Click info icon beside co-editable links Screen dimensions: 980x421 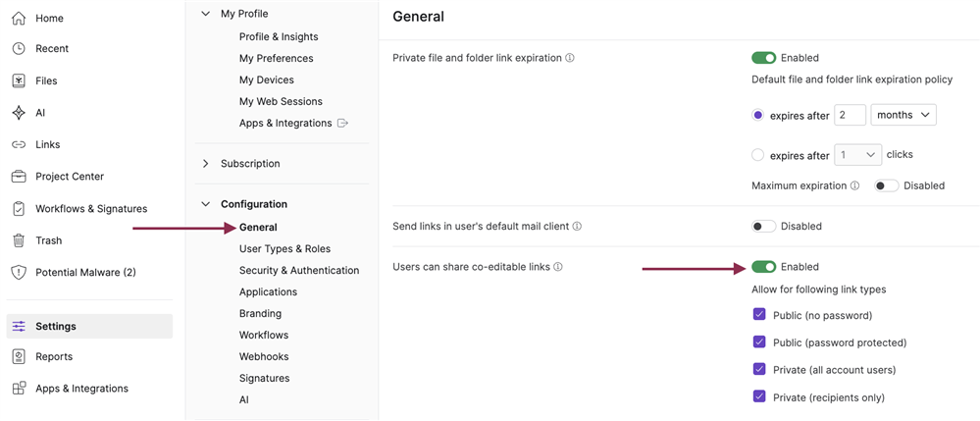coord(557,267)
